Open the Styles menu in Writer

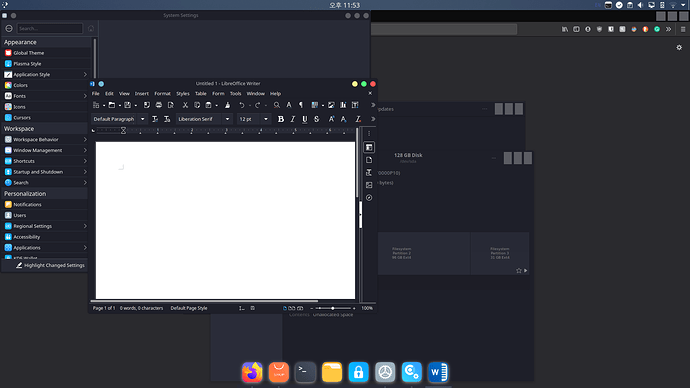coord(183,94)
